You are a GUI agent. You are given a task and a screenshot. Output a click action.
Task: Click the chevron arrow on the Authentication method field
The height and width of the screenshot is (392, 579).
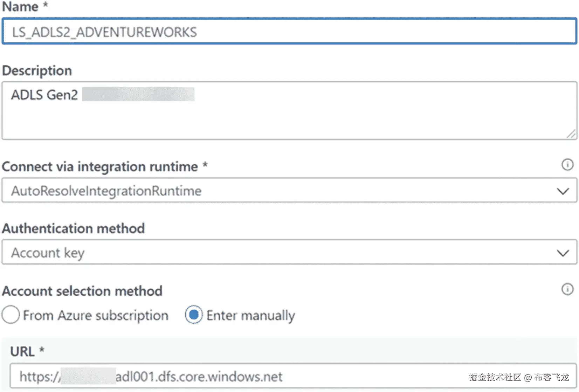coord(563,253)
